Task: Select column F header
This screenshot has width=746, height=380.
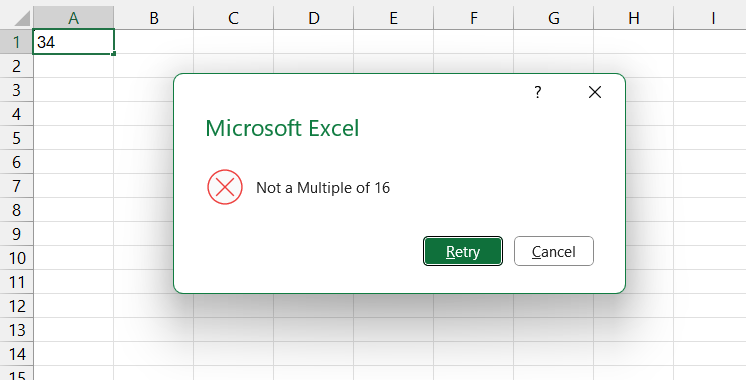Action: coord(473,18)
